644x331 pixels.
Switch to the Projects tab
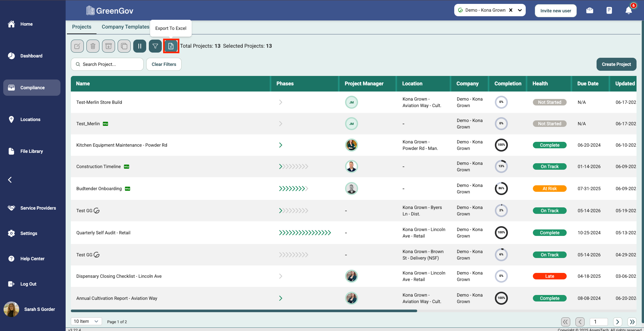click(x=82, y=27)
